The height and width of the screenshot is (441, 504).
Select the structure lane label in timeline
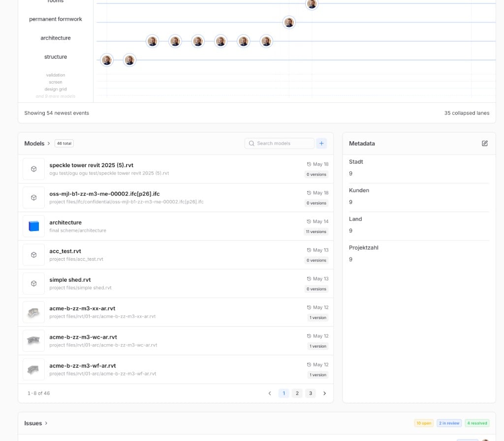pos(56,57)
